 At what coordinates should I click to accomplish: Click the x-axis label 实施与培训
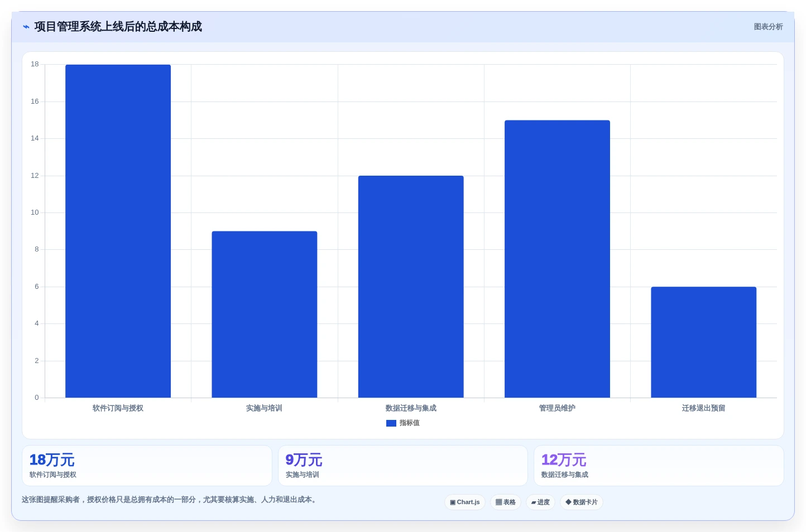coord(265,408)
